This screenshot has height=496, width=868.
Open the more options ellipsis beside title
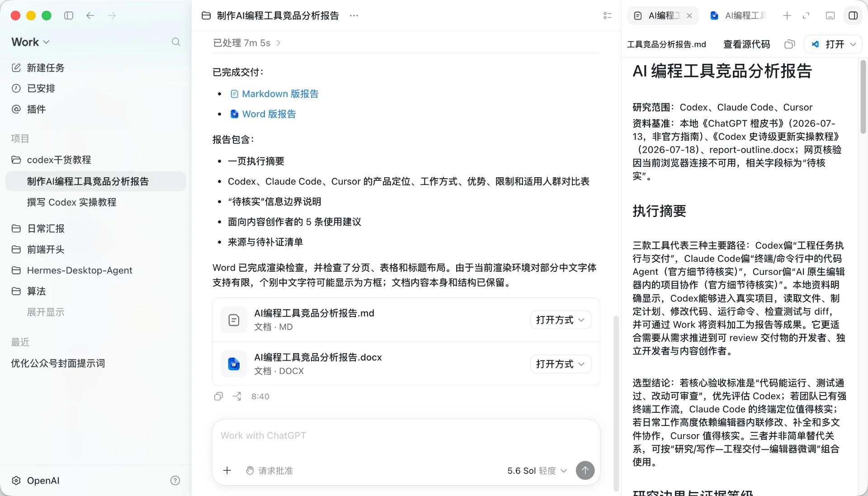354,15
